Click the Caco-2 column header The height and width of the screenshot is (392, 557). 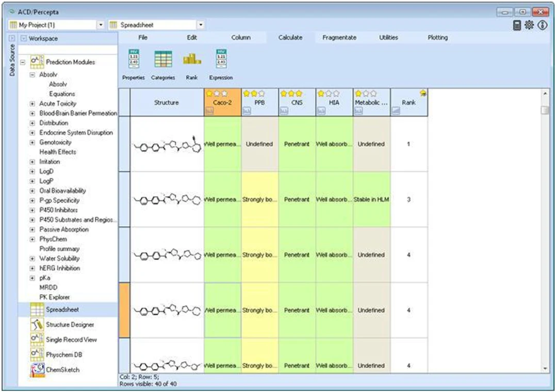[223, 102]
